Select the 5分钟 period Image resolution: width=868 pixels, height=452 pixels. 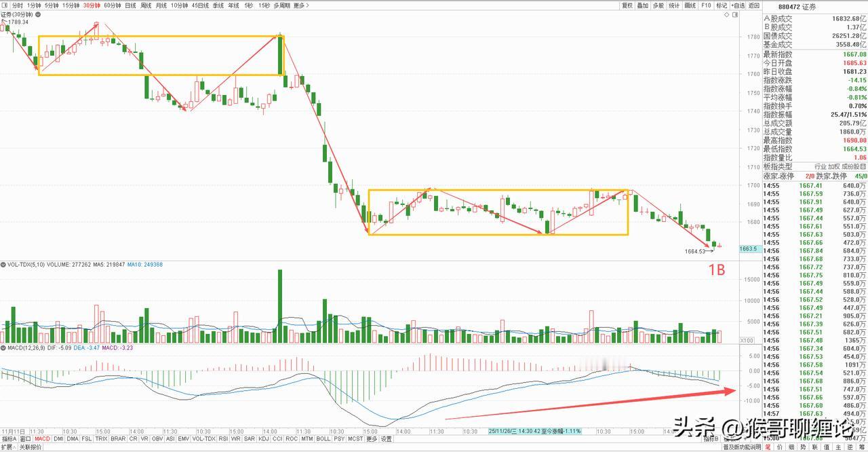[x=52, y=5]
